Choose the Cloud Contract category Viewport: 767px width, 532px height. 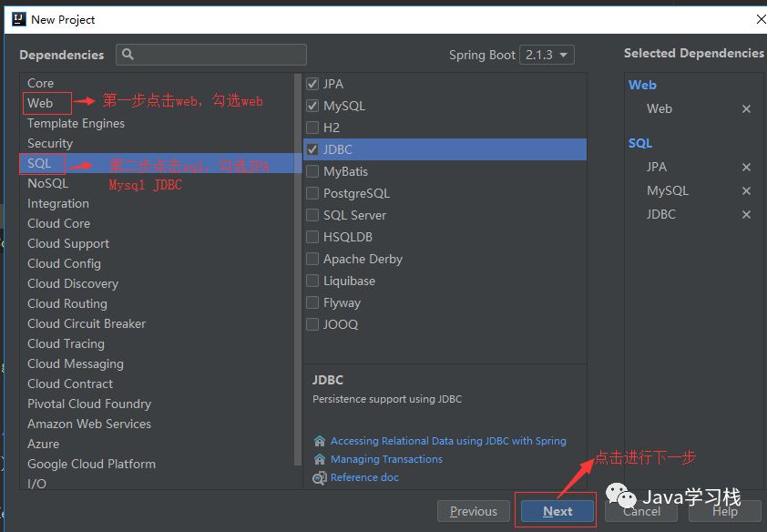click(70, 384)
